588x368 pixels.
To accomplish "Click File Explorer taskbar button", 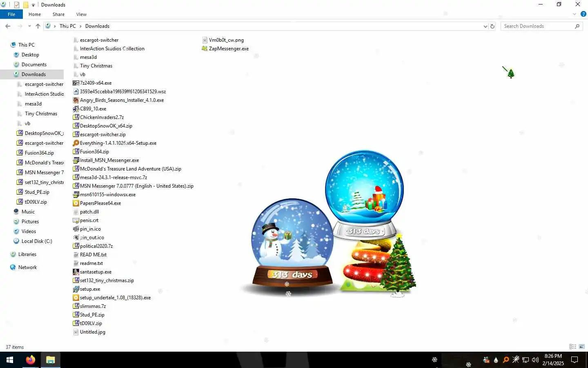I will tap(50, 360).
